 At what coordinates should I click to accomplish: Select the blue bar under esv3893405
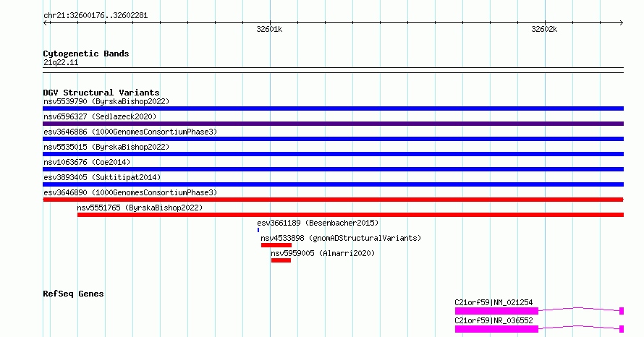[333, 184]
